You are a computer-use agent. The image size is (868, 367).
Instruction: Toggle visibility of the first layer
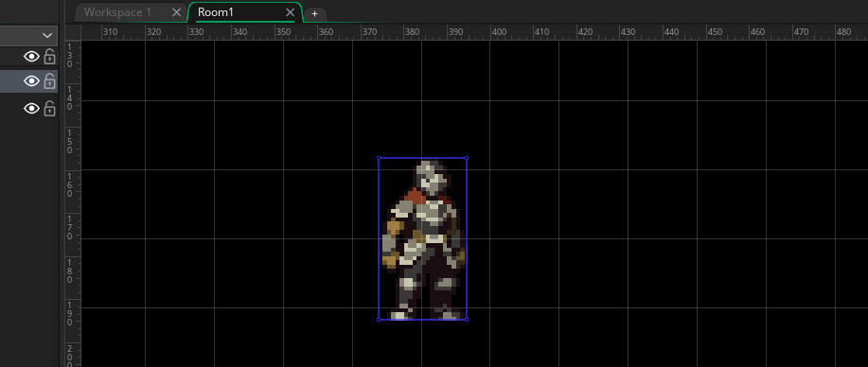tap(31, 56)
